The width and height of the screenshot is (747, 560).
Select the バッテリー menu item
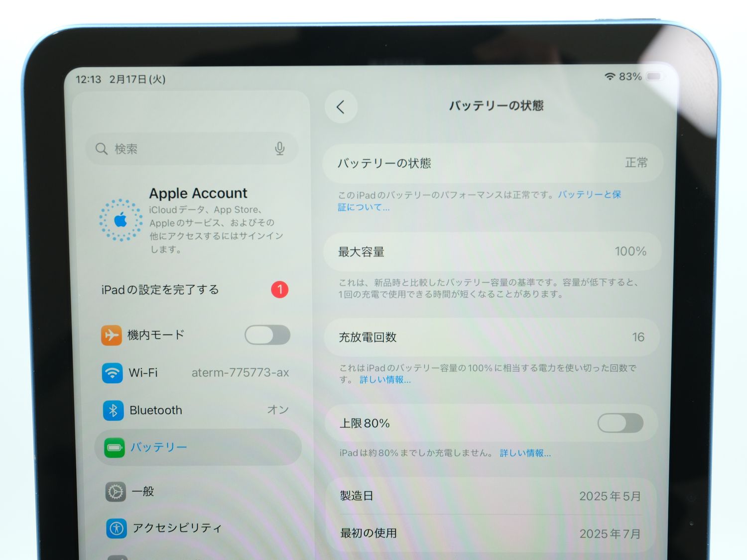(159, 448)
